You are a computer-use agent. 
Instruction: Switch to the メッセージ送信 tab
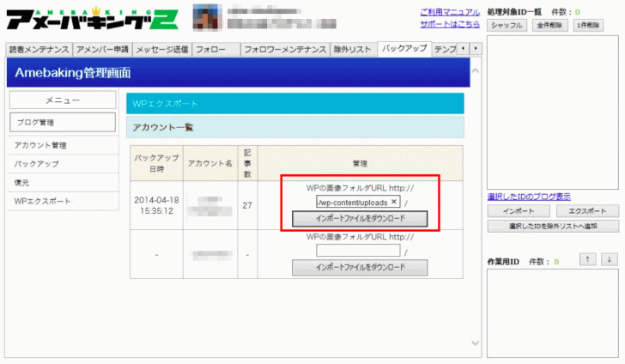click(161, 49)
